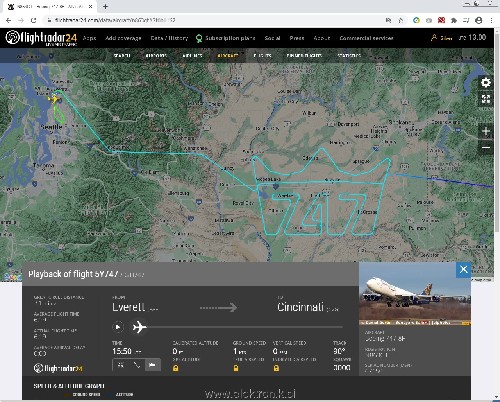Click the lock icon under calibrated altitude
The height and width of the screenshot is (402, 500).
click(x=176, y=368)
